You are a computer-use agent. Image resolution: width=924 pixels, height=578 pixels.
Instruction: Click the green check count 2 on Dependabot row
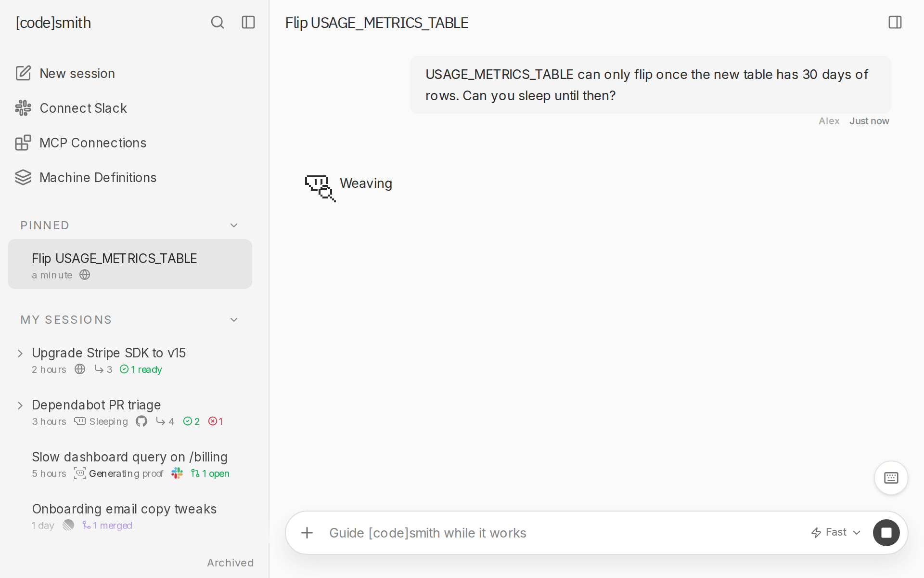(192, 421)
